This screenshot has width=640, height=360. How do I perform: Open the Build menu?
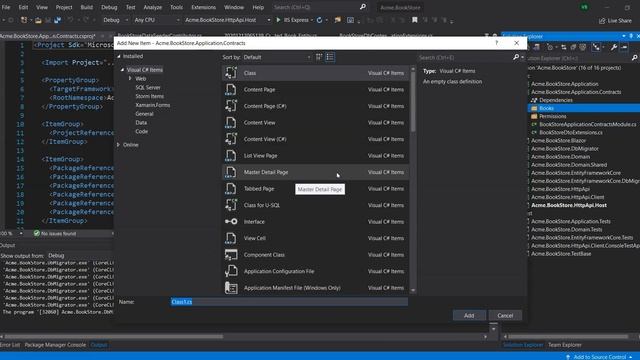click(x=87, y=7)
